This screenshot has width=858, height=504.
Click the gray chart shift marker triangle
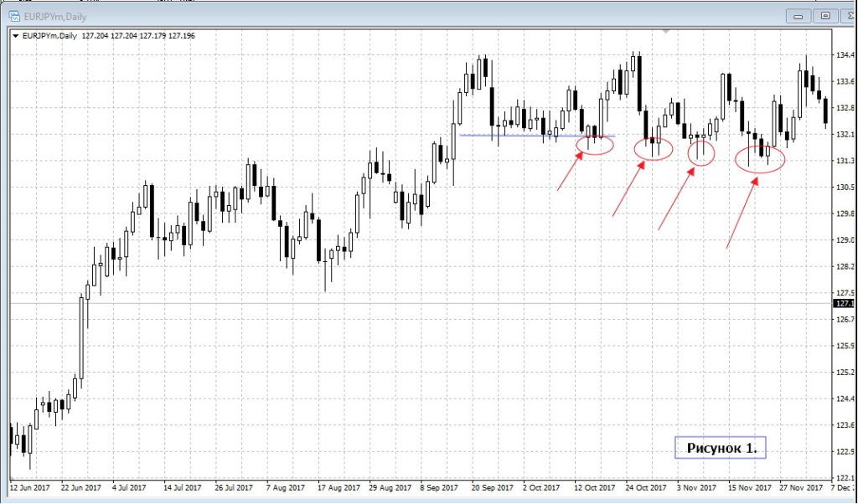666,31
